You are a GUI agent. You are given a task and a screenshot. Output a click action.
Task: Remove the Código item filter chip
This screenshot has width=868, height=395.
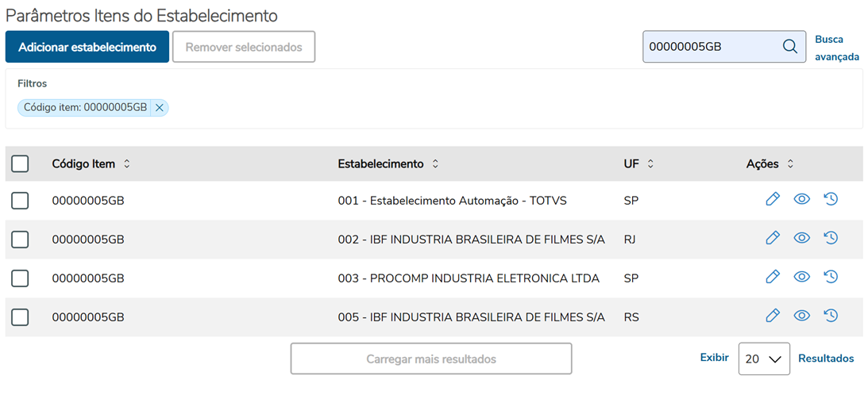(159, 108)
